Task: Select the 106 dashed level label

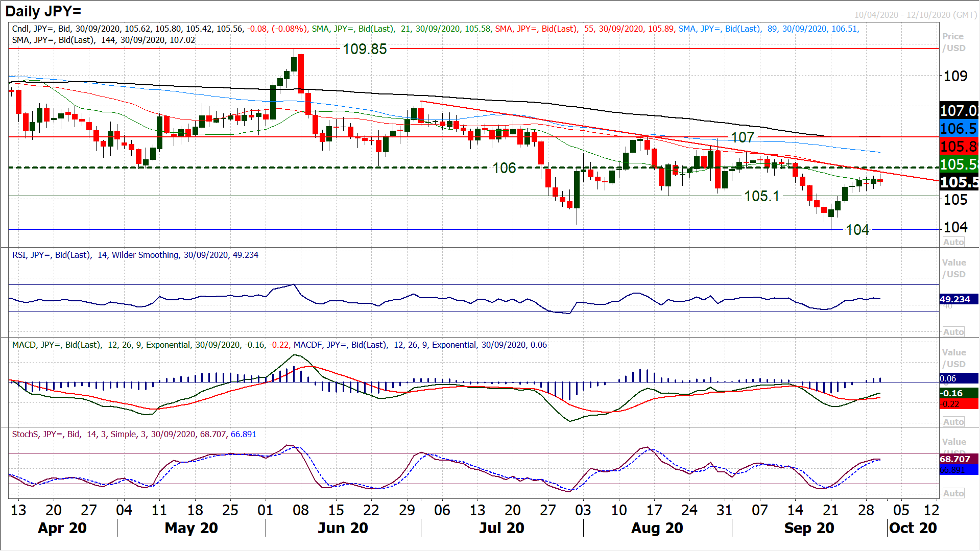Action: 504,168
